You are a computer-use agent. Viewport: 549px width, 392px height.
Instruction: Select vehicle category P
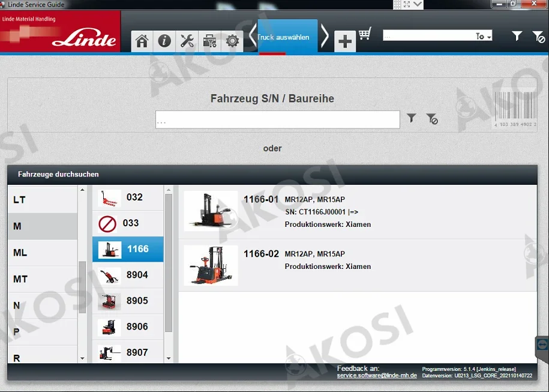coord(43,332)
